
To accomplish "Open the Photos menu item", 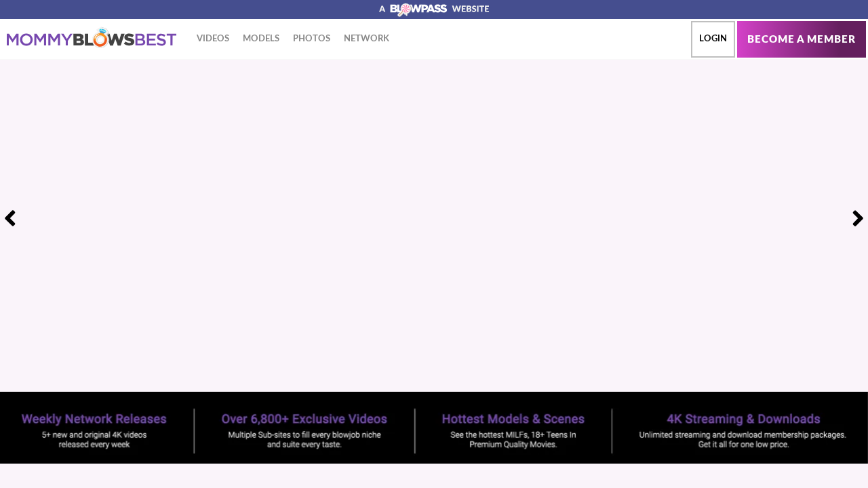I will [312, 38].
